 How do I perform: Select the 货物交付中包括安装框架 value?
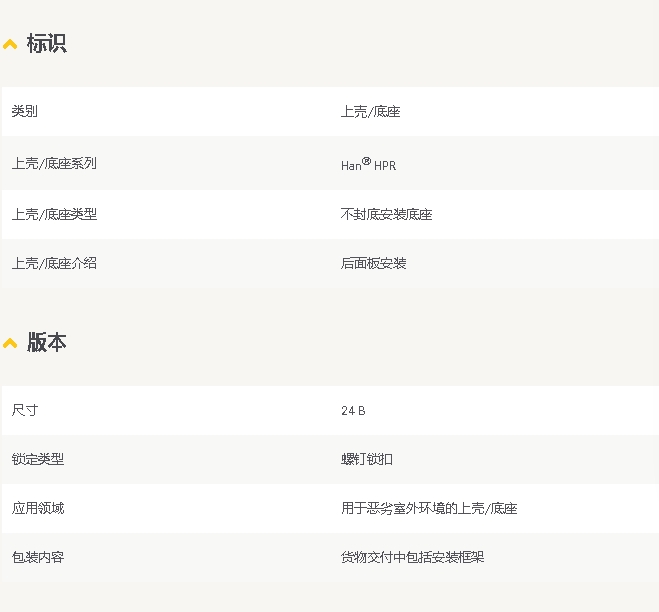pyautogui.click(x=412, y=557)
